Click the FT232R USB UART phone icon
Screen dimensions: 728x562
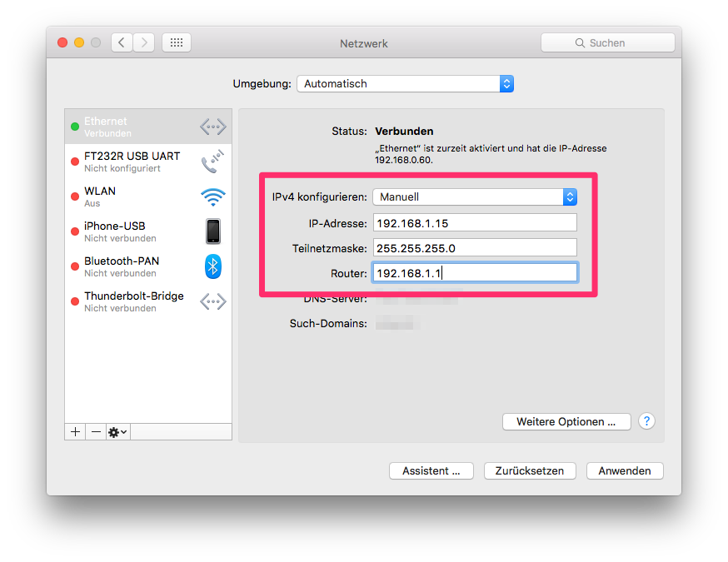[212, 161]
